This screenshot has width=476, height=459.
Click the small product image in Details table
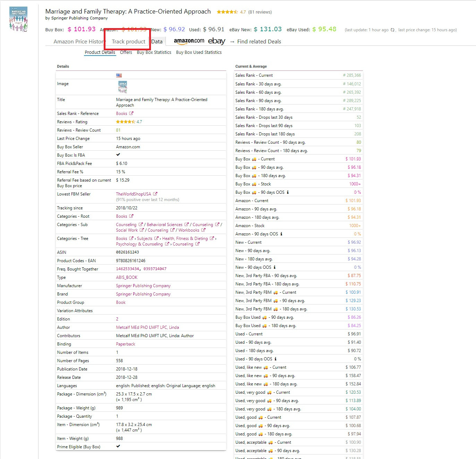click(x=122, y=87)
